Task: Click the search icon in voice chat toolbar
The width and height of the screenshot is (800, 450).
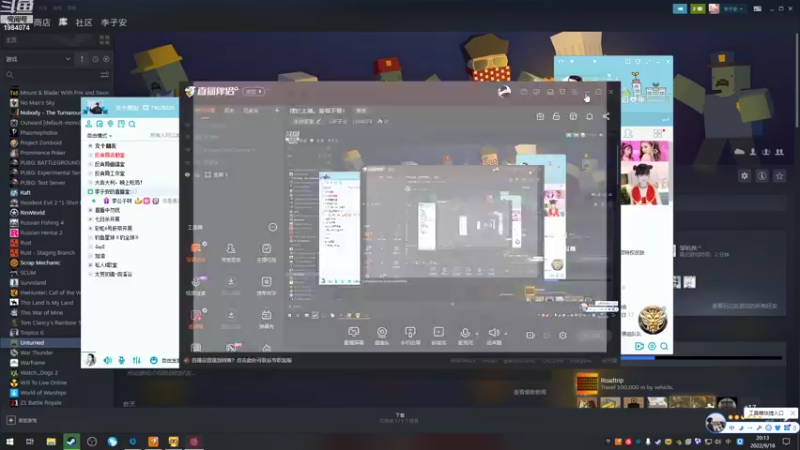Action: coord(132,124)
